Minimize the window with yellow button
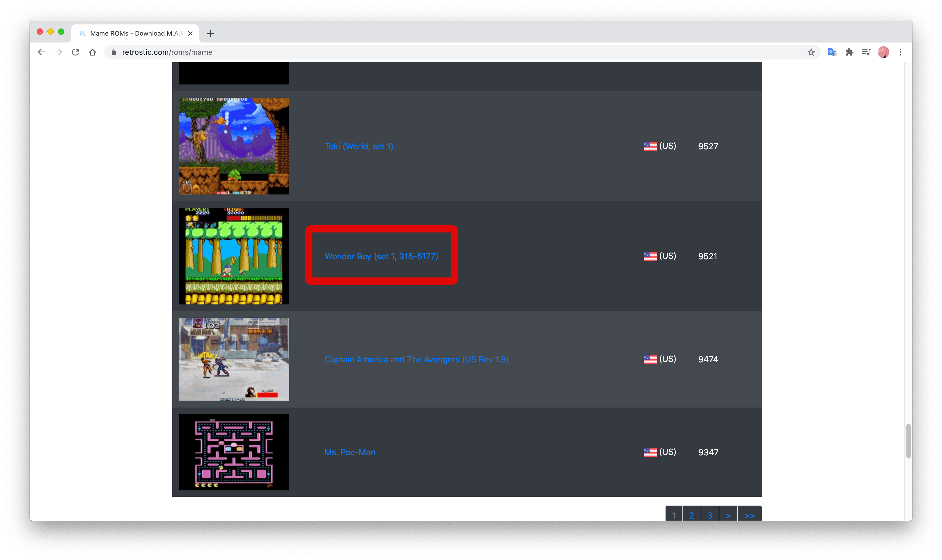 [x=50, y=32]
